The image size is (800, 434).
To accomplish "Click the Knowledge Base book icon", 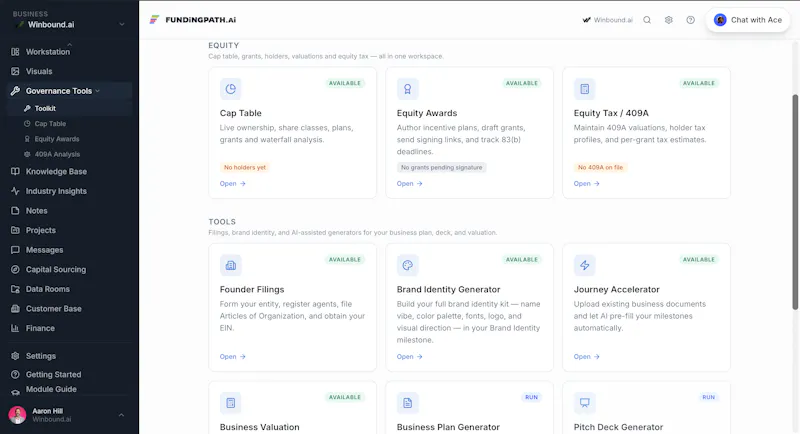I will point(15,171).
